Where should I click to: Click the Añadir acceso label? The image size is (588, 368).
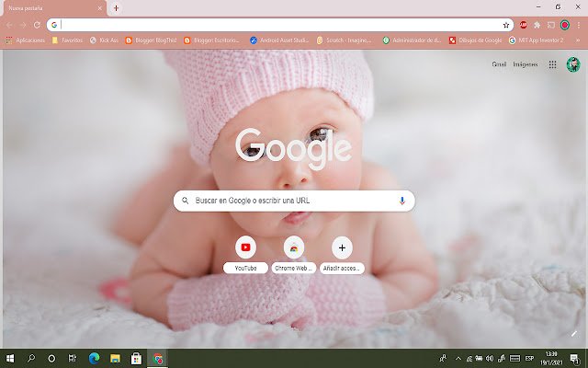coord(342,268)
